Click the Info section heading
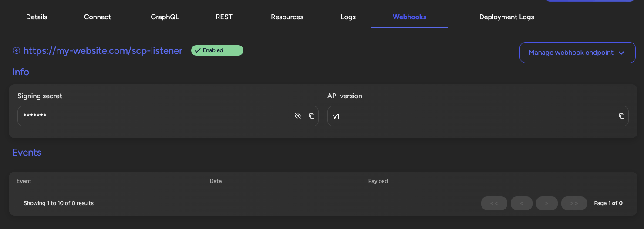The height and width of the screenshot is (229, 644). click(x=21, y=72)
